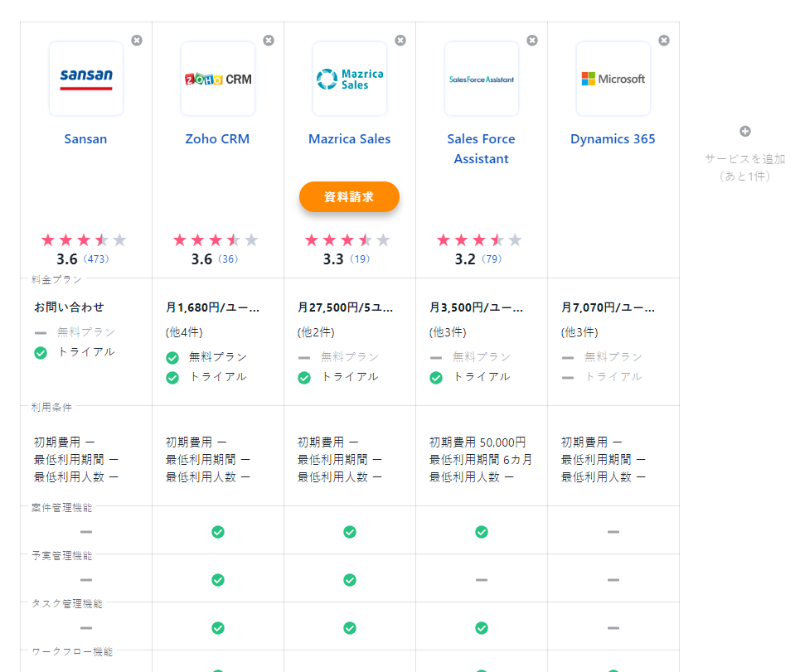Click the (19) review count for Mazrica Sales
800x672 pixels.
pyautogui.click(x=361, y=259)
